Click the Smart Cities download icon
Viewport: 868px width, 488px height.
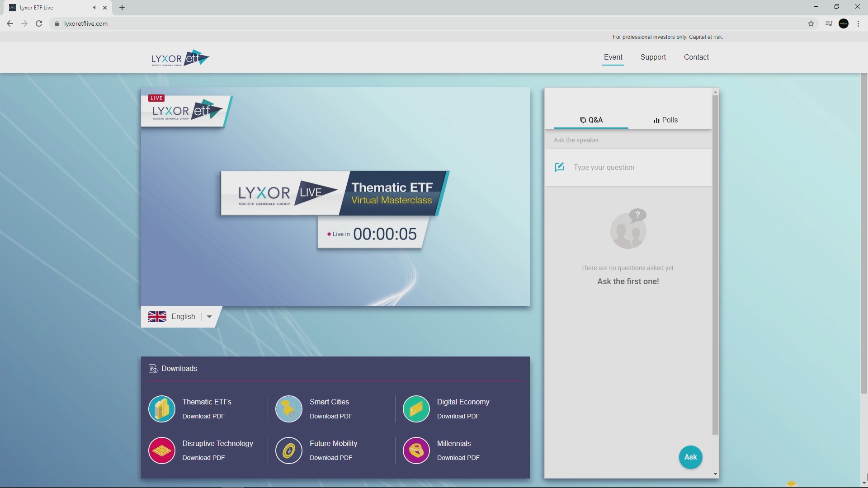point(289,409)
